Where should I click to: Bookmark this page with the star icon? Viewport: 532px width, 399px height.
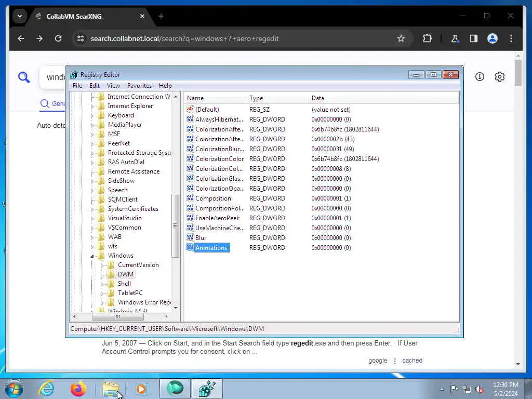pyautogui.click(x=401, y=38)
